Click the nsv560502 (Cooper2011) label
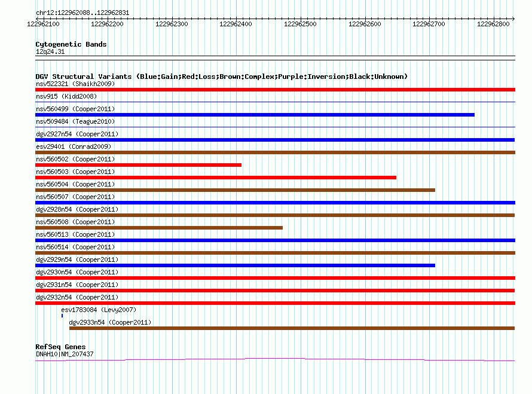 coord(75,159)
